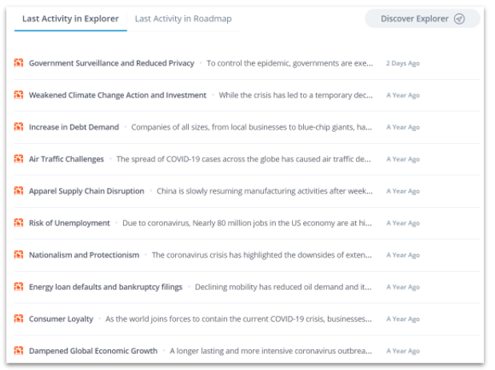The width and height of the screenshot is (495, 370).
Task: Click orange icon beside Apparel Supply Chain Disruption
Action: [19, 191]
